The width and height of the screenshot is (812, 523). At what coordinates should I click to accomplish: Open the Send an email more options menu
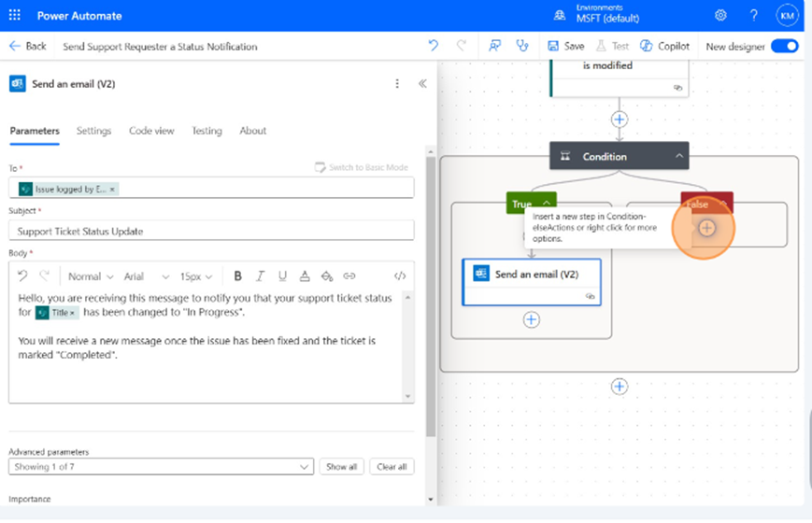click(x=397, y=83)
